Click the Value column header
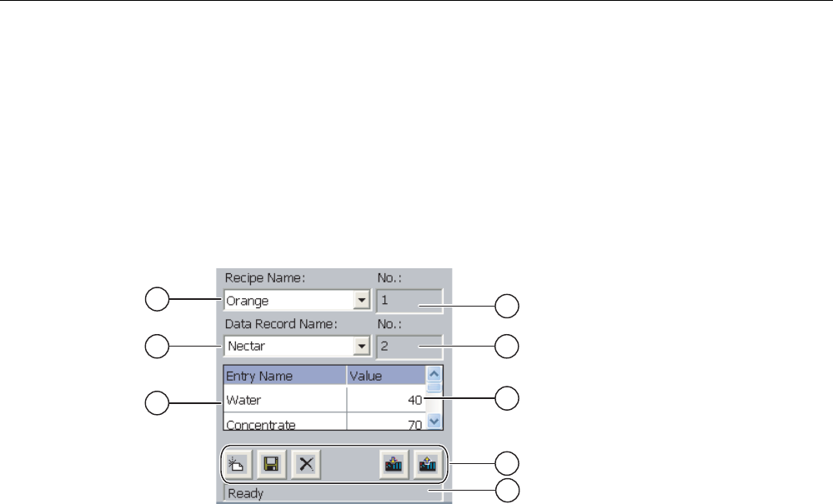The image size is (833, 504). click(x=386, y=376)
